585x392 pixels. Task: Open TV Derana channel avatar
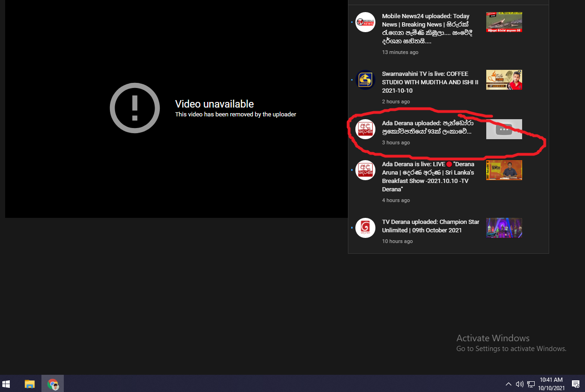click(x=365, y=228)
